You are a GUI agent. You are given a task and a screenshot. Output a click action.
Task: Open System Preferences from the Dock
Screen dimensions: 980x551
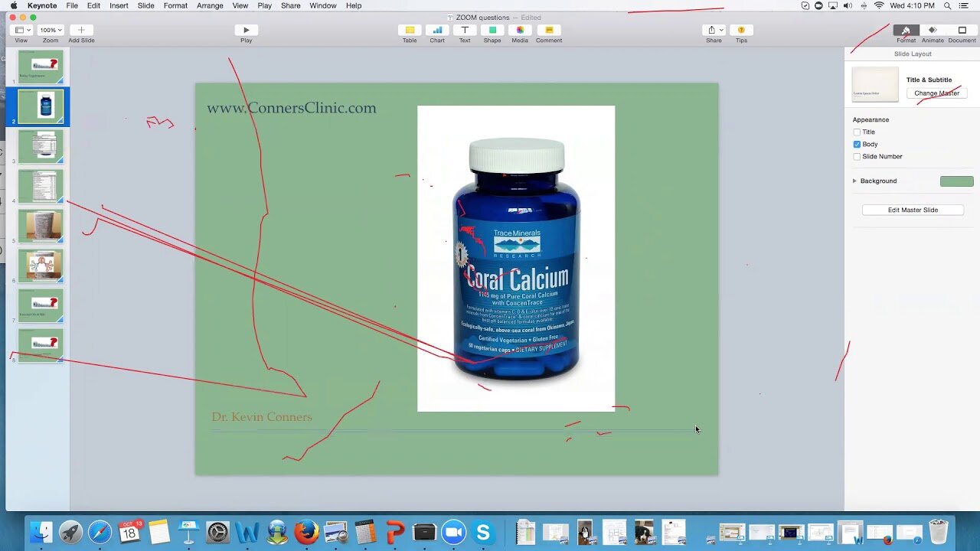click(x=217, y=532)
